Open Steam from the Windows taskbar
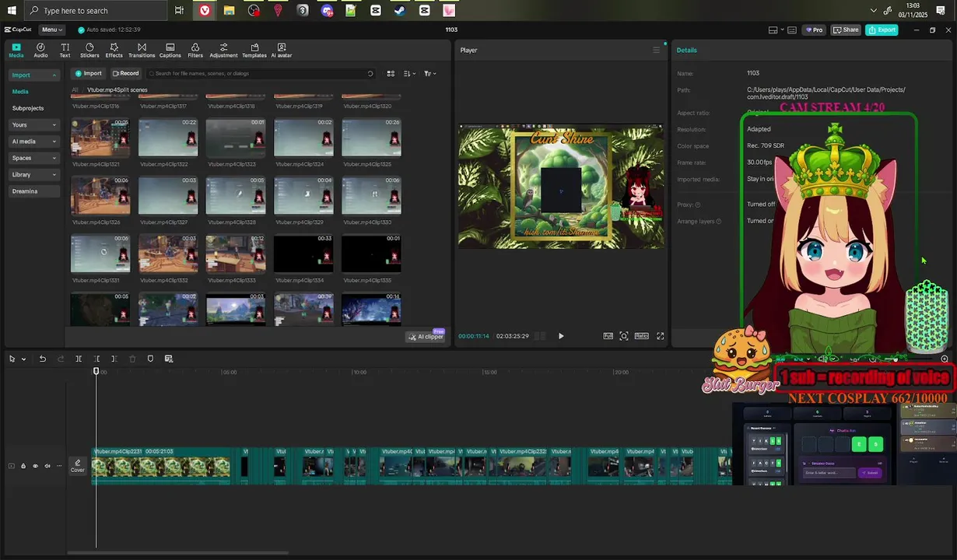 click(x=399, y=10)
